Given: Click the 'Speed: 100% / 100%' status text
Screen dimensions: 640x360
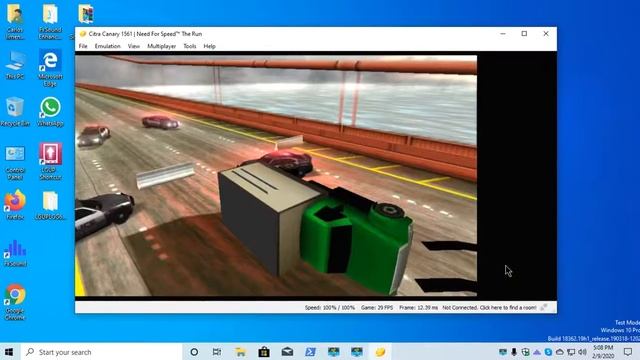Looking at the screenshot, I should coord(330,307).
